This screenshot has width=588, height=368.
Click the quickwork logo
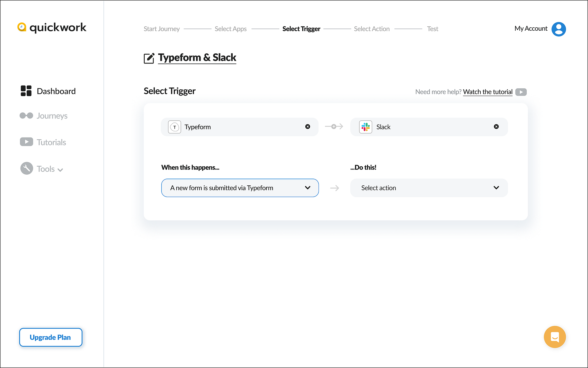[52, 27]
